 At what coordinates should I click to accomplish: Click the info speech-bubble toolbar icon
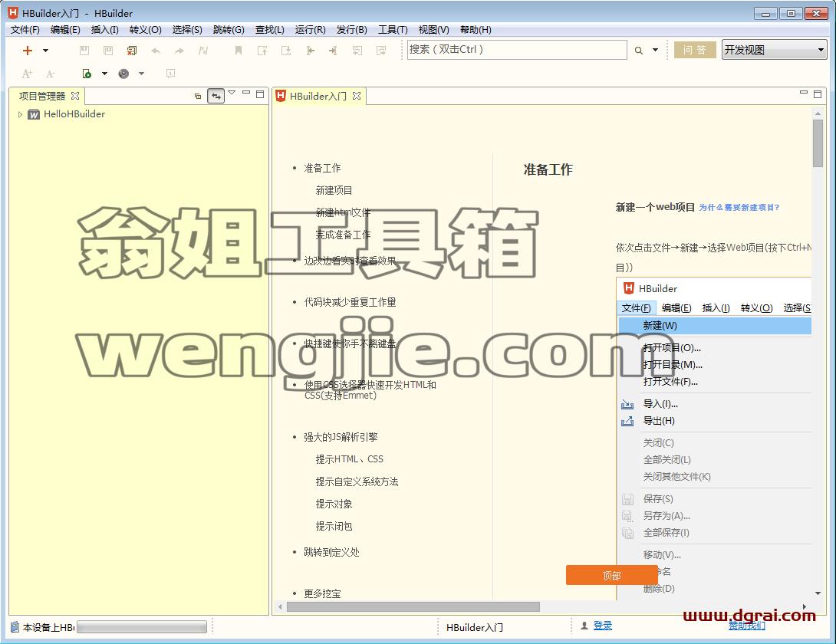coord(170,73)
